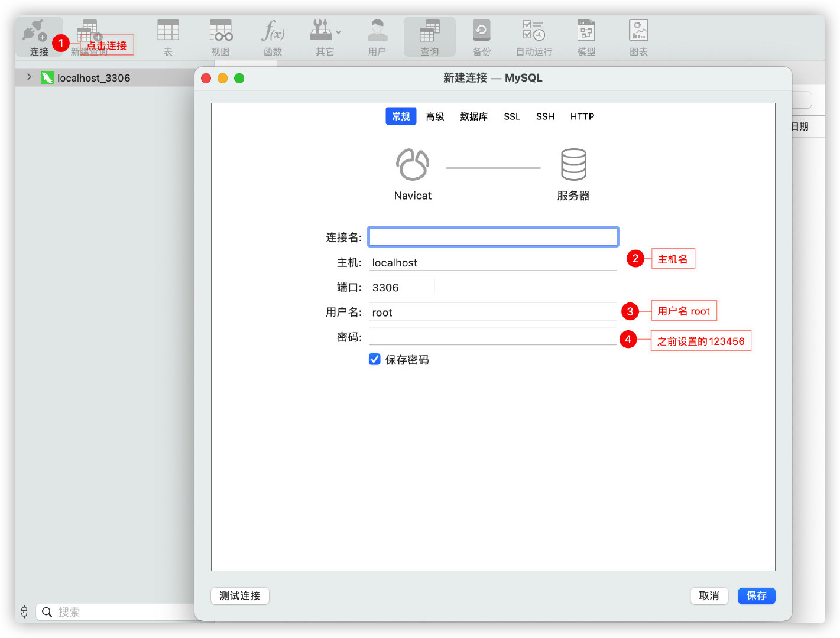The image size is (840, 638).
Task: Click the server (服务器) database icon
Action: (573, 164)
